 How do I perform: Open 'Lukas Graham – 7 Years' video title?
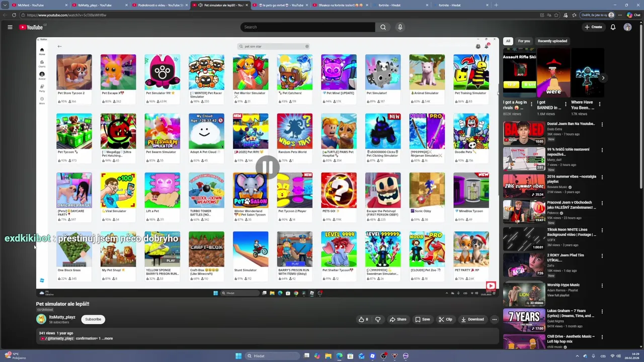(x=571, y=313)
